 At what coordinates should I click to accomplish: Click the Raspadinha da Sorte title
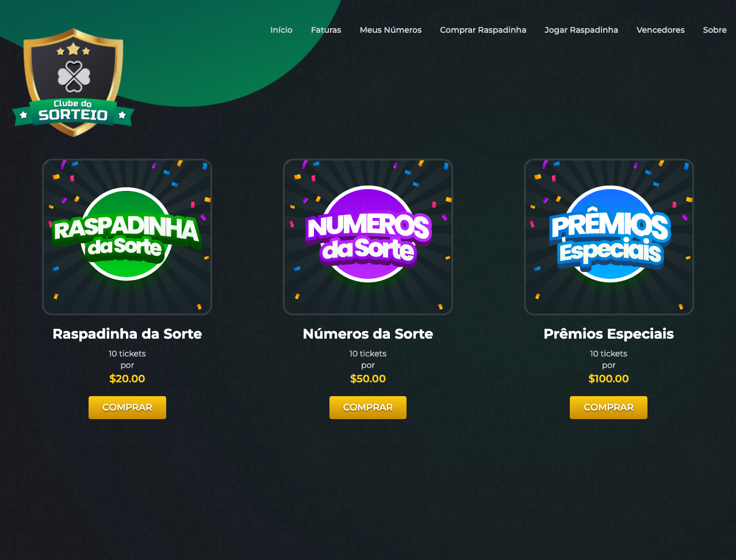127,334
